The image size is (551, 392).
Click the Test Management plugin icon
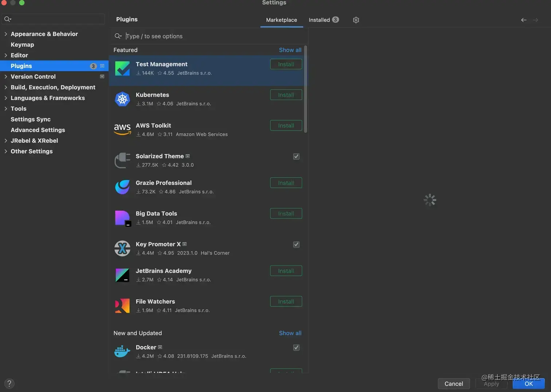coord(122,68)
